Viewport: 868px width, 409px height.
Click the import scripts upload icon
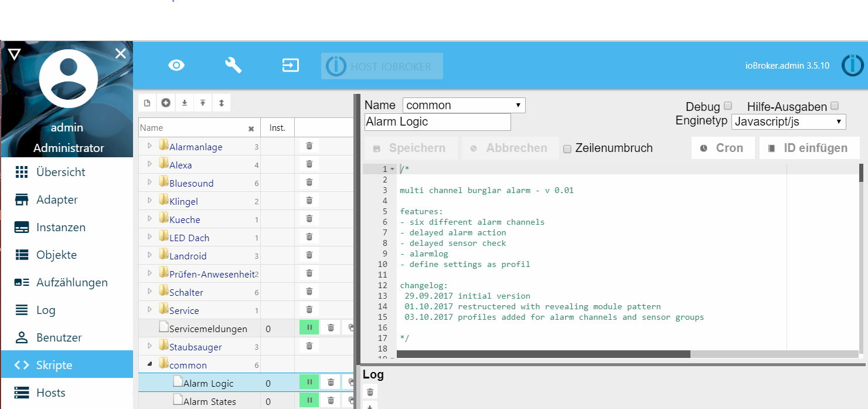coord(203,103)
